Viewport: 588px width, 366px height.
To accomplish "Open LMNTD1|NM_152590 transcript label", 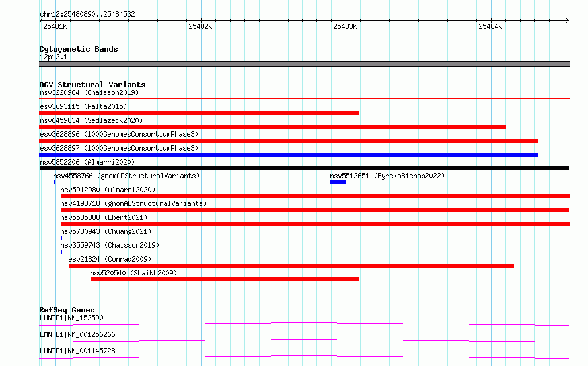I will [x=71, y=318].
